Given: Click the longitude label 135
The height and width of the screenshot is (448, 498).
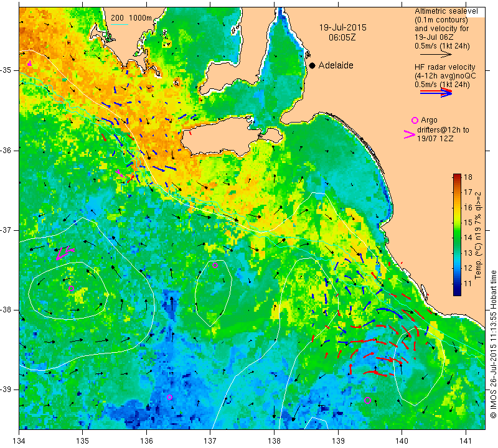Looking at the screenshot, I should click(83, 441).
